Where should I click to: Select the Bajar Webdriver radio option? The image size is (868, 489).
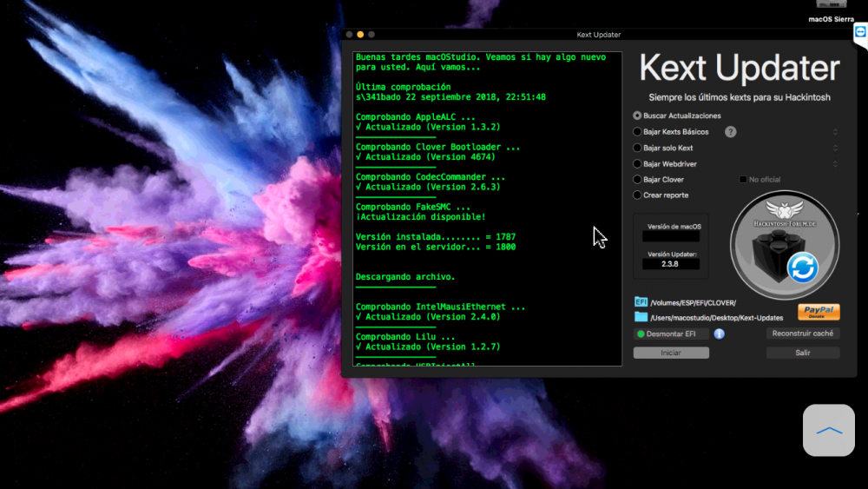(x=637, y=164)
